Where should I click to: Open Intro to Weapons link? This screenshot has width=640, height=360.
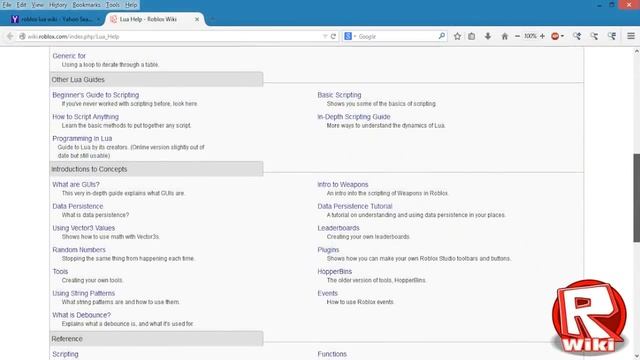(x=343, y=184)
